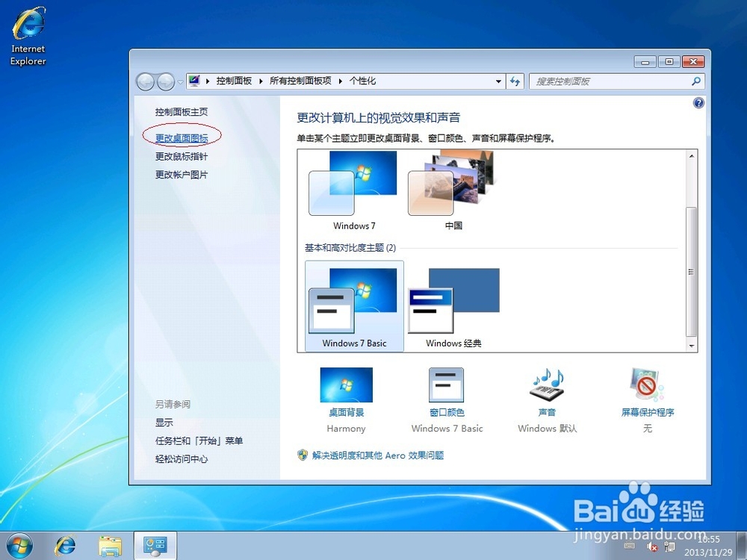Click the refresh button beside address bar

point(515,81)
